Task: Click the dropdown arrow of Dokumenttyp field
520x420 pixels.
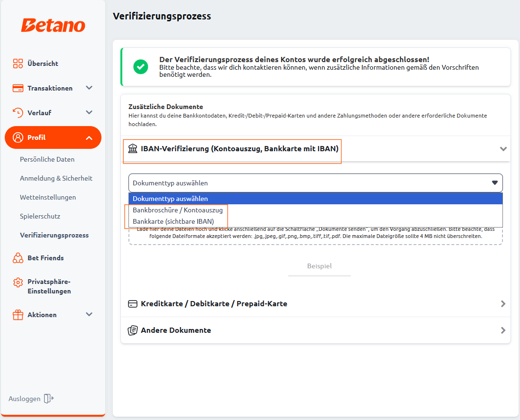Action: point(495,183)
